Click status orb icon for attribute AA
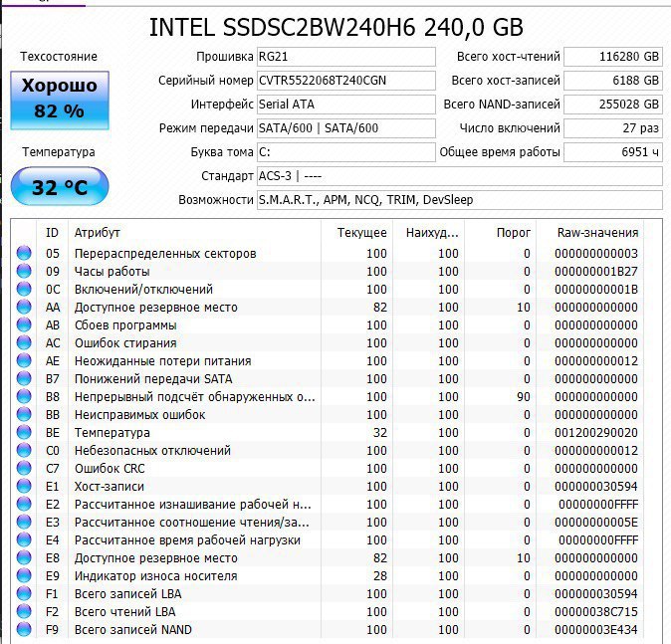 [x=24, y=307]
